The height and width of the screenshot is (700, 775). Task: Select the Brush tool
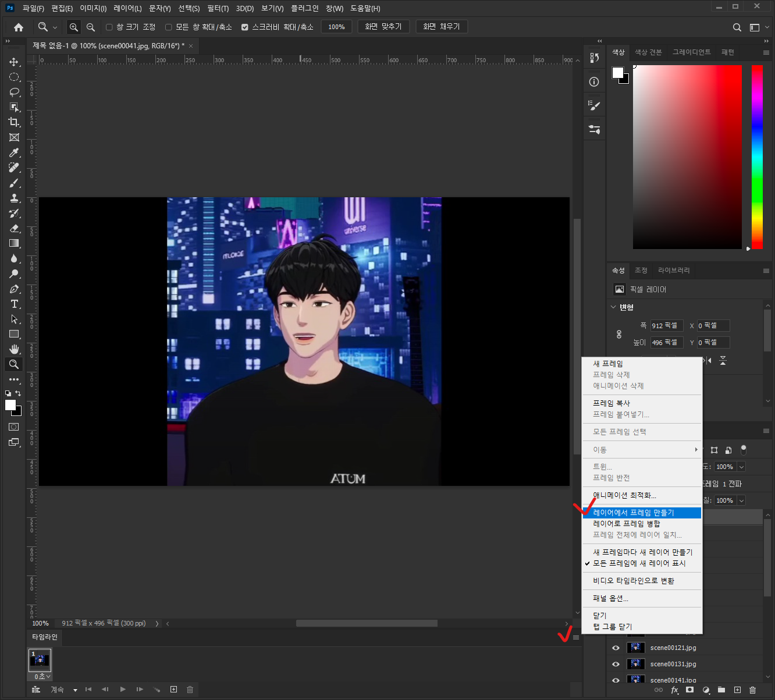point(14,183)
